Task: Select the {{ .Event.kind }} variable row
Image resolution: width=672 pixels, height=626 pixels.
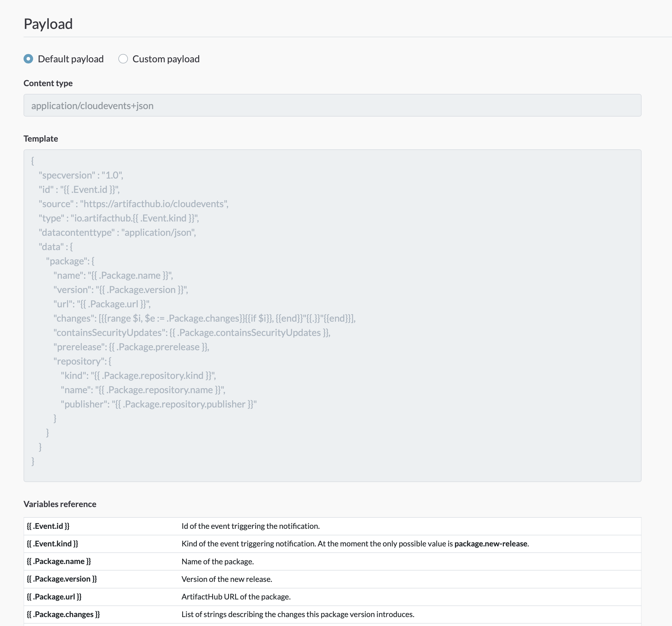Action: coord(52,543)
